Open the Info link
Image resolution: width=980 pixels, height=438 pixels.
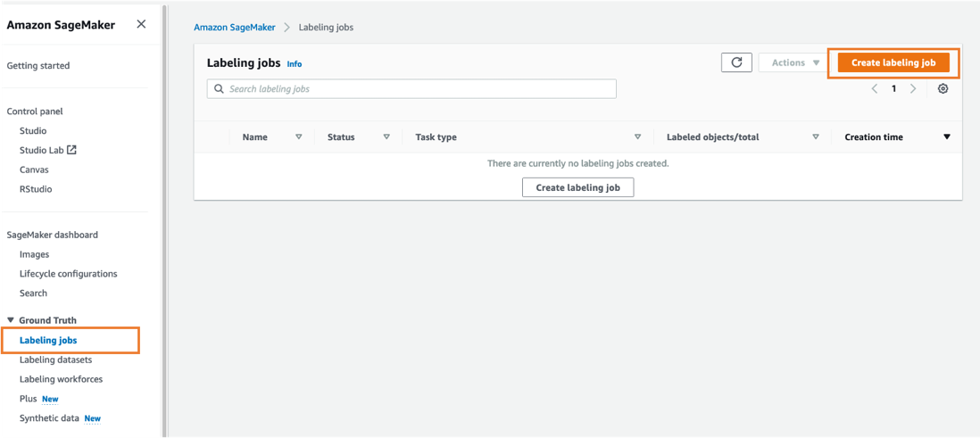294,64
